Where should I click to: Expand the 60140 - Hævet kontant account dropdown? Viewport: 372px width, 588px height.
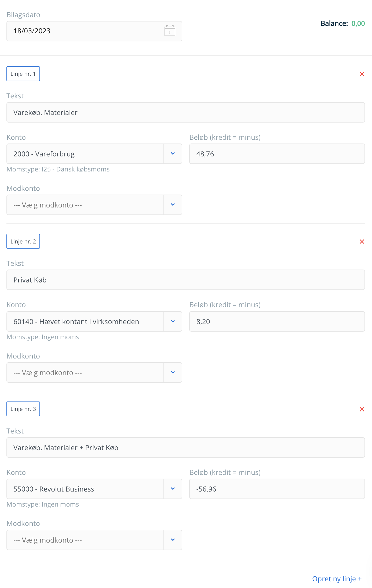173,321
